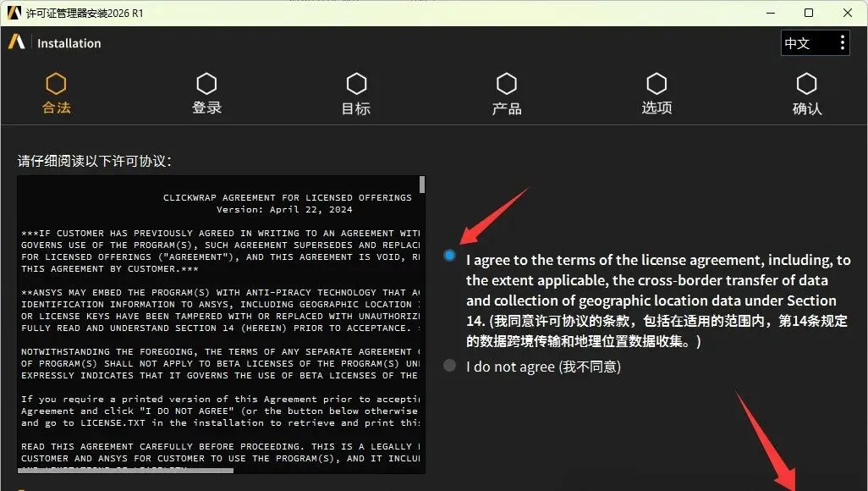Click the license text vertical scrollbar thumb
868x491 pixels.
pyautogui.click(x=422, y=185)
